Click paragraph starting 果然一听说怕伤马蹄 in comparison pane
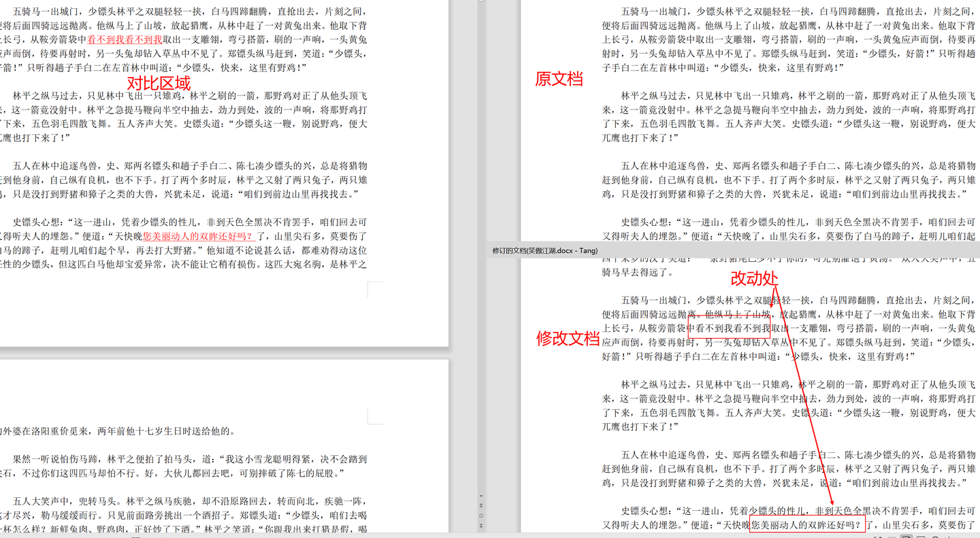Image resolution: width=980 pixels, height=538 pixels. [x=184, y=466]
